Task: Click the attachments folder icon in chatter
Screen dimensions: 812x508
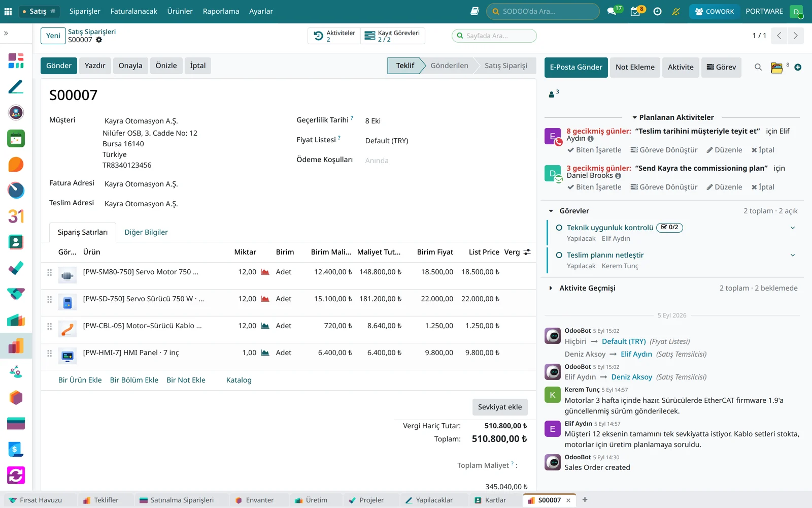Action: [776, 68]
